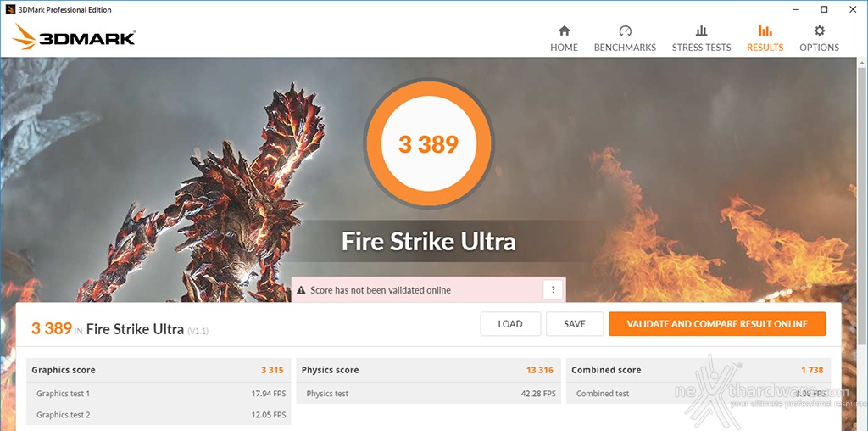Click the Graphics score value 3 315

272,370
